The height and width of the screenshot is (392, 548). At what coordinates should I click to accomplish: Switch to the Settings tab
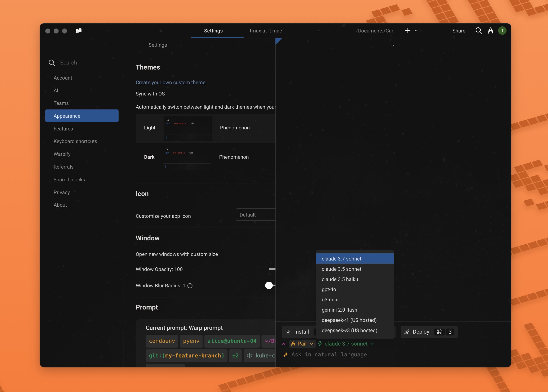coord(213,31)
